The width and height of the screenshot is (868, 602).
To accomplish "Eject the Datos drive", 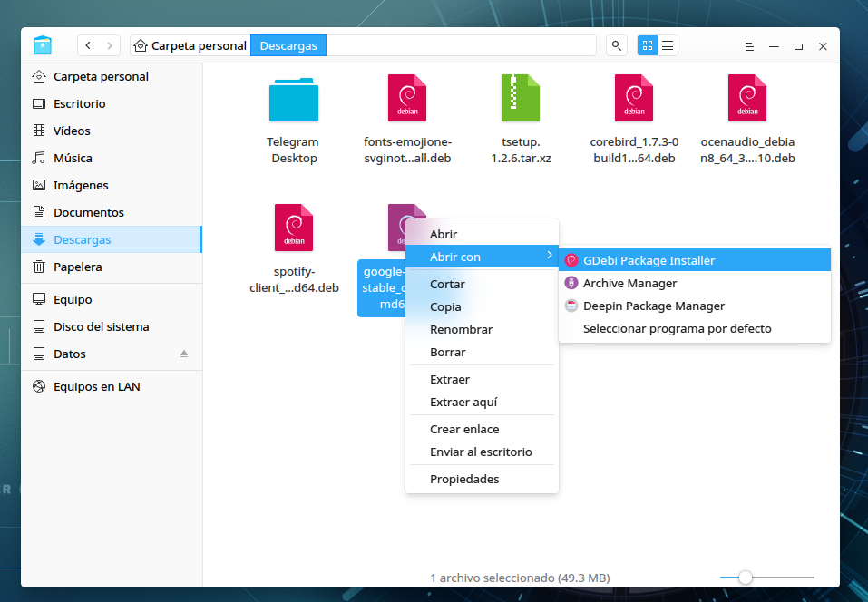I will click(184, 354).
